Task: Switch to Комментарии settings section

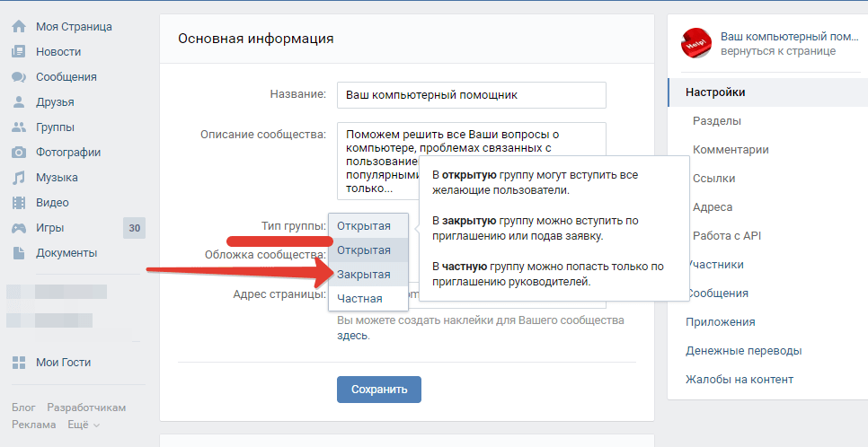Action: coord(731,150)
